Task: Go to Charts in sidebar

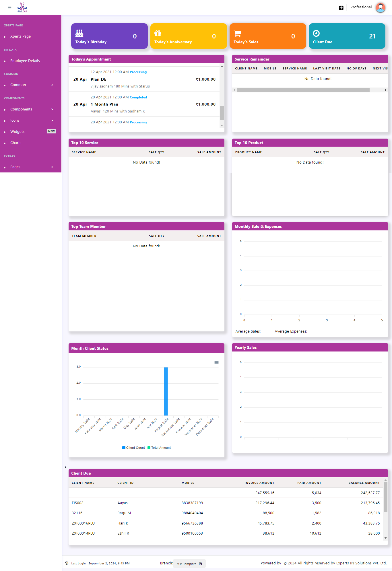Action: click(16, 143)
